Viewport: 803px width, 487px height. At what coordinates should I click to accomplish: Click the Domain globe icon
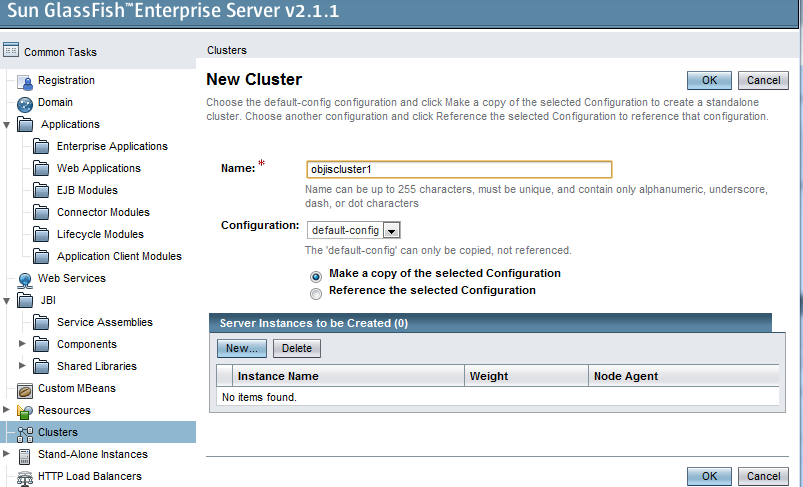tap(26, 103)
